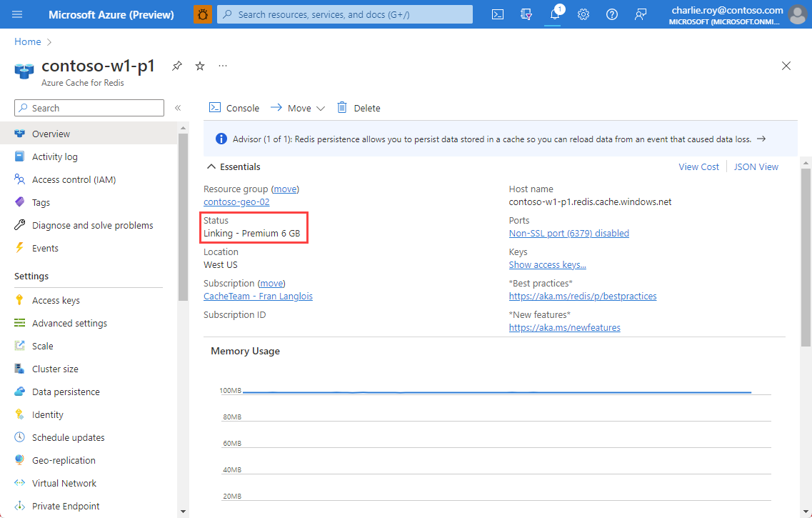The height and width of the screenshot is (518, 812).
Task: Open the help question mark icon
Action: [x=611, y=14]
